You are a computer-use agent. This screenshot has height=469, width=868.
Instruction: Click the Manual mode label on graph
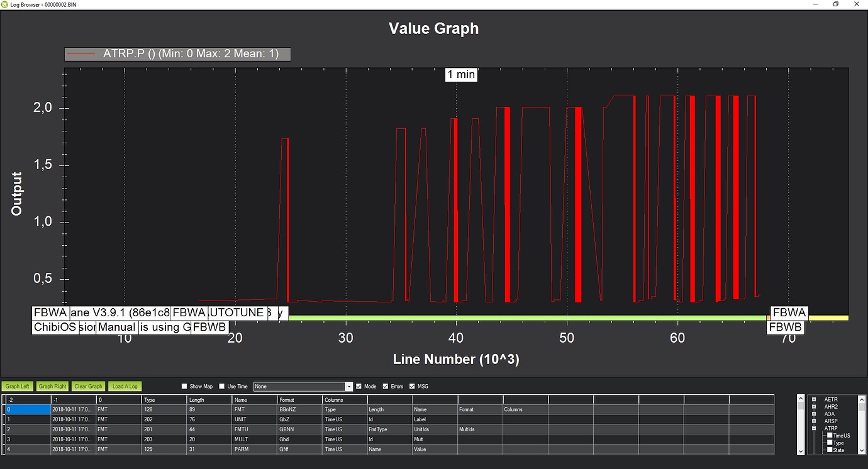pyautogui.click(x=117, y=327)
